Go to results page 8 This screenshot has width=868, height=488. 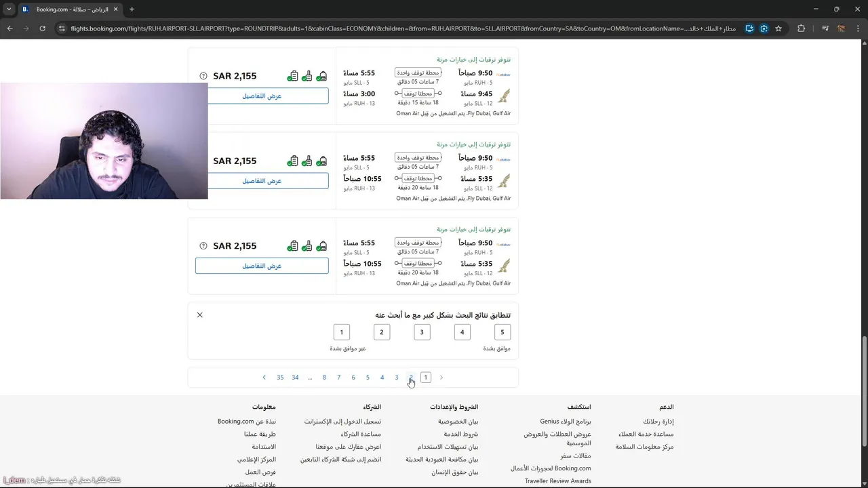[324, 378]
